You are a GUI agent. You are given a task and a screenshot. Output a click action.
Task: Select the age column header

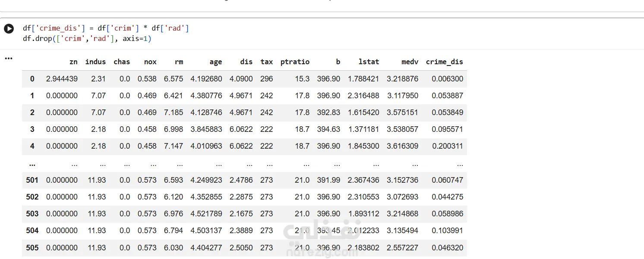[216, 62]
